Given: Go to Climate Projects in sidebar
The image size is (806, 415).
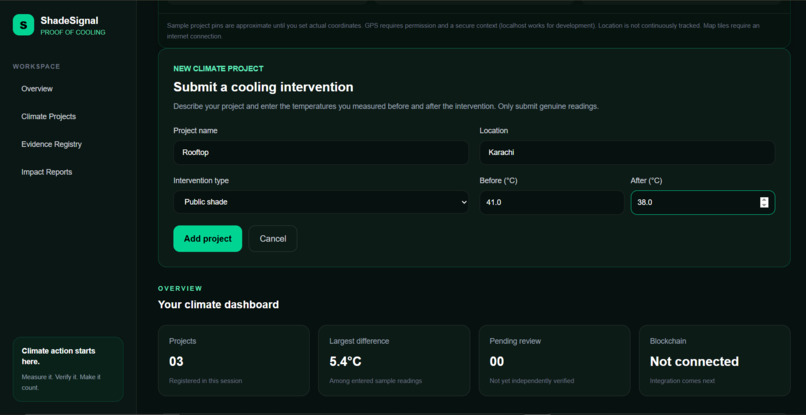Looking at the screenshot, I should pyautogui.click(x=48, y=117).
